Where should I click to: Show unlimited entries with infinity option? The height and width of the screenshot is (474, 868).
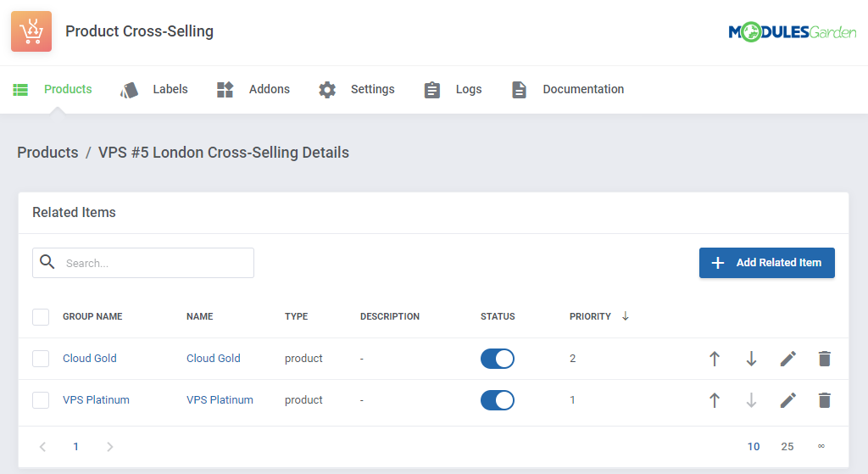click(821, 446)
